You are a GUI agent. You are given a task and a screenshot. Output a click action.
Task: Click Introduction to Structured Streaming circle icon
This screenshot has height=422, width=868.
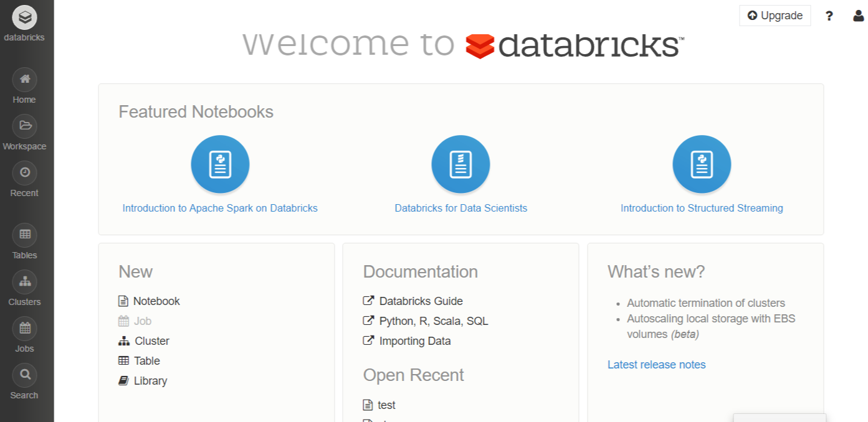[x=702, y=164]
